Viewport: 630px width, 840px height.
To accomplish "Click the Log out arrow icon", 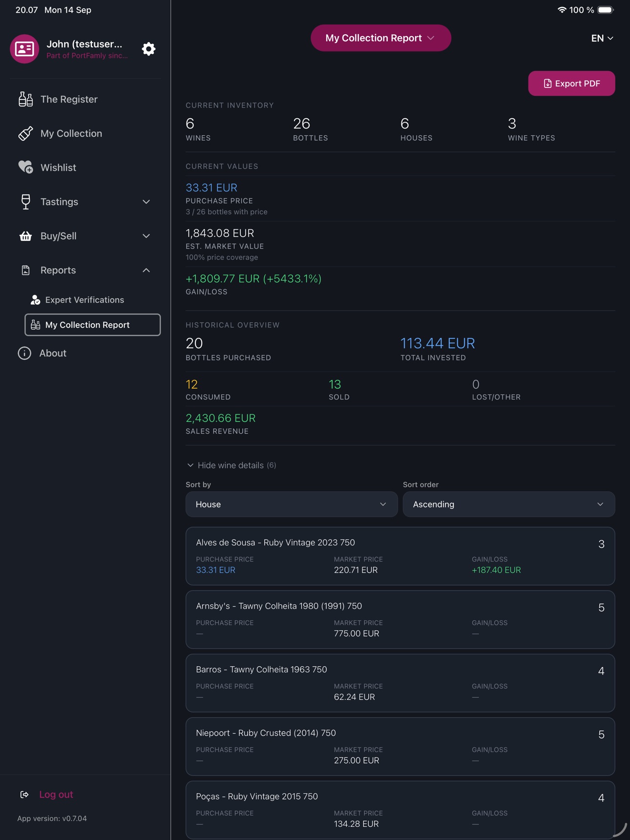I will coord(24,795).
